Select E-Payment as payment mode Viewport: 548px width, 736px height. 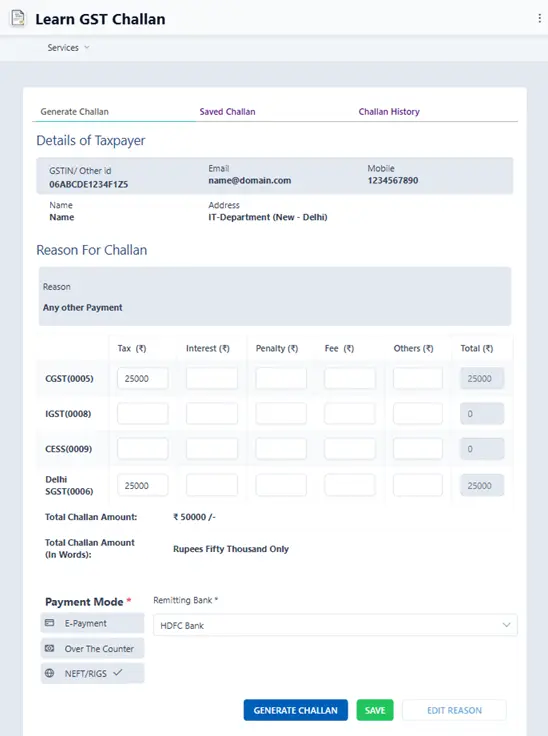(x=93, y=623)
